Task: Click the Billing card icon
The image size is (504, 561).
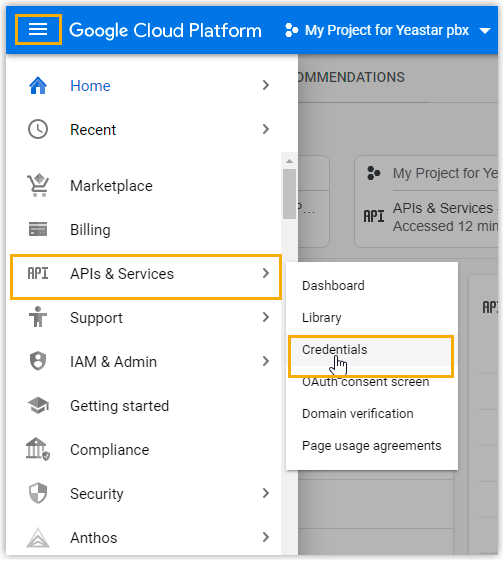Action: click(x=38, y=229)
